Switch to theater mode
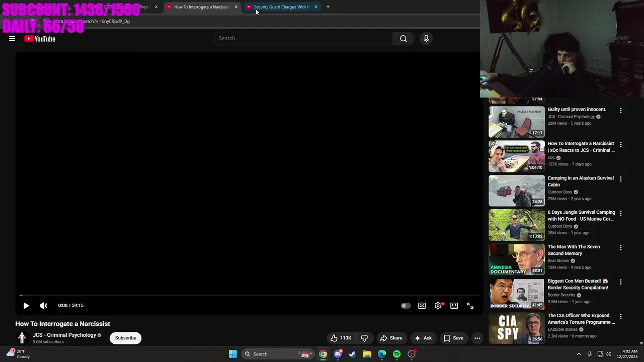Image resolution: width=644 pixels, height=362 pixels. [x=454, y=306]
